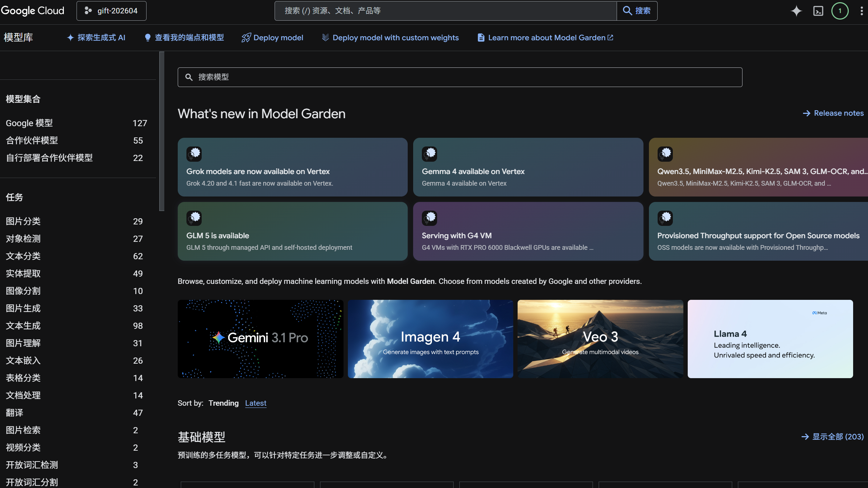Focus the 搜索模型 input field
This screenshot has width=868, height=488.
(x=460, y=77)
